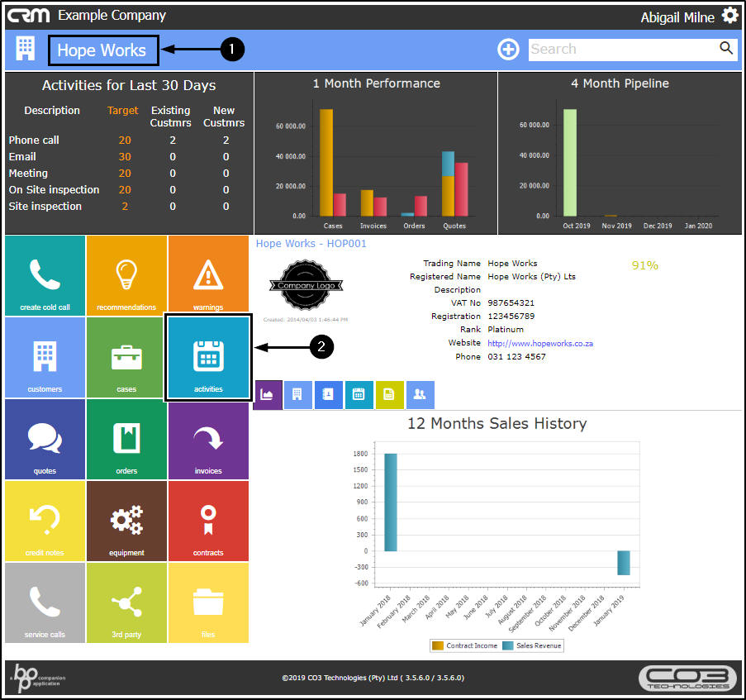Click the Contract Income legend swatch
746x700 pixels.
438,645
